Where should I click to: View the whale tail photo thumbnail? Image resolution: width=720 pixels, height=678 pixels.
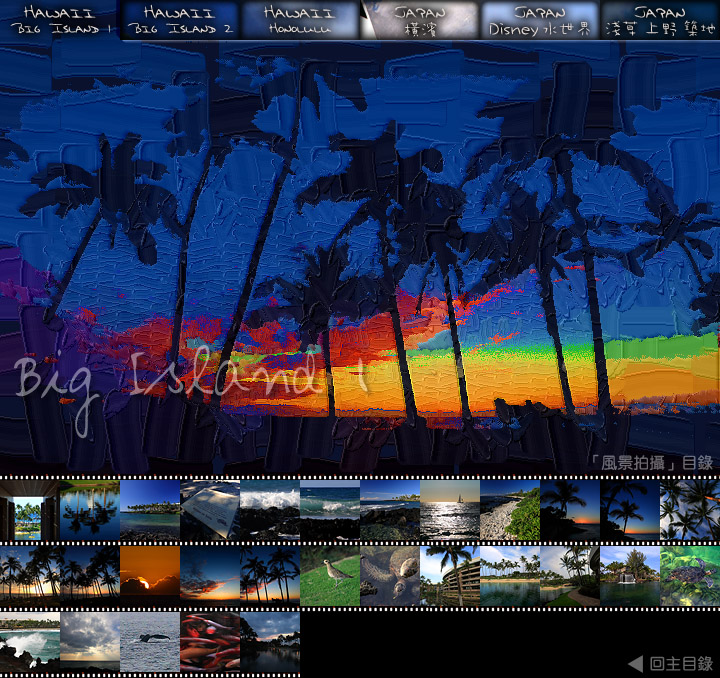[x=150, y=642]
